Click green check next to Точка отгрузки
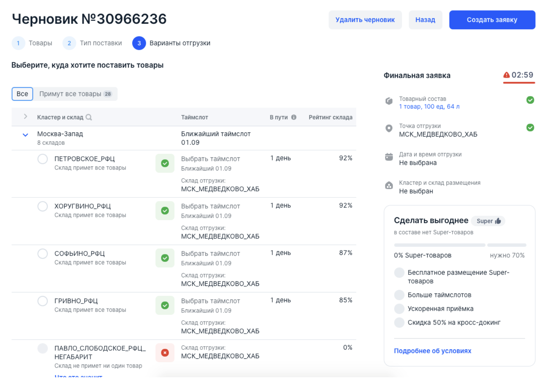Image resolution: width=555 pixels, height=392 pixels. [x=530, y=128]
